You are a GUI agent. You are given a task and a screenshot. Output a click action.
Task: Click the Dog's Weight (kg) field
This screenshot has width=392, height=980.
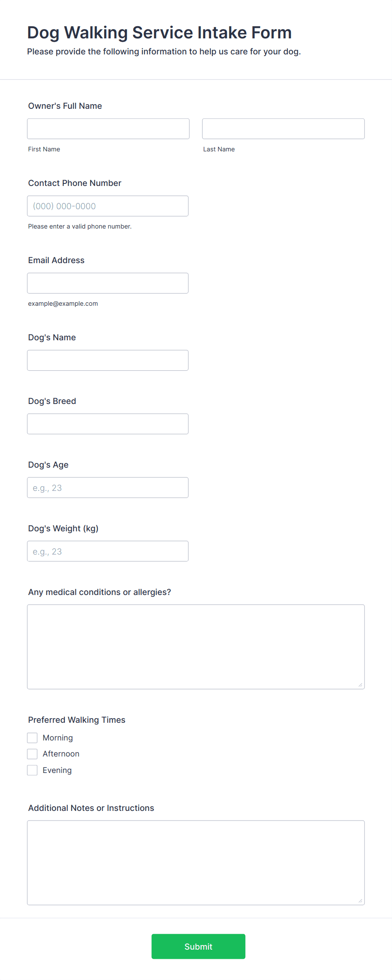point(108,551)
